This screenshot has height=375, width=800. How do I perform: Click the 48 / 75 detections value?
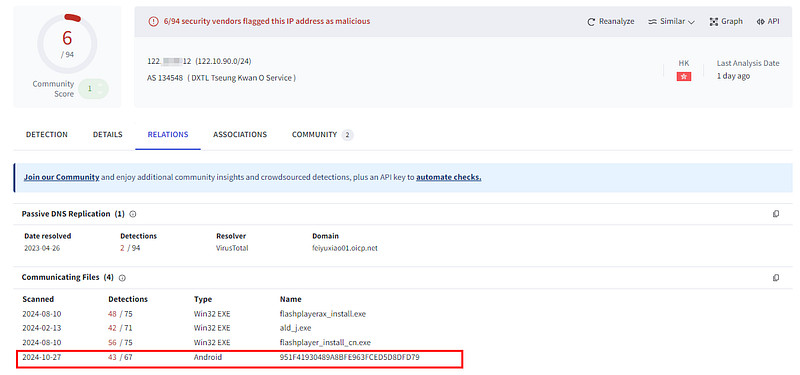click(x=120, y=314)
